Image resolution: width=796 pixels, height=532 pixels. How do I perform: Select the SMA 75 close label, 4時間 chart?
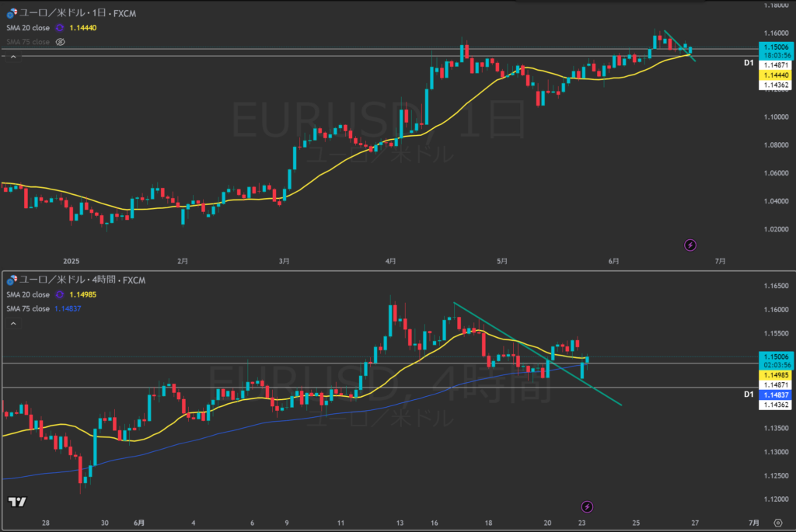(x=28, y=309)
